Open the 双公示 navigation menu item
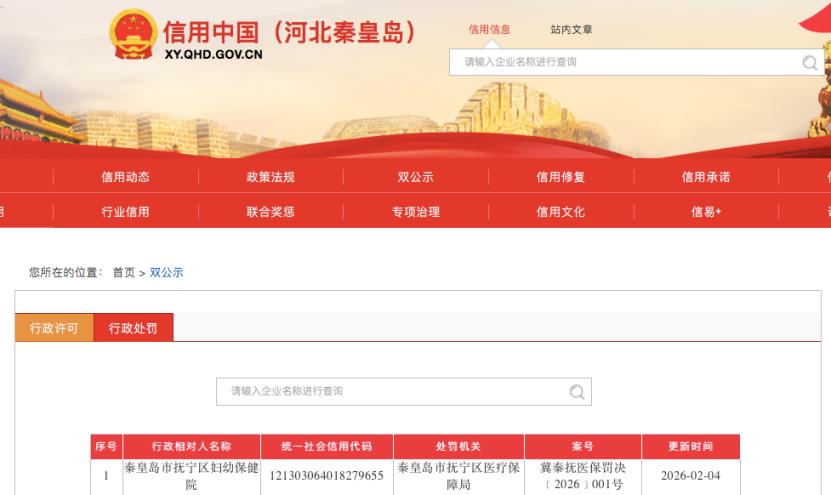 coord(415,177)
